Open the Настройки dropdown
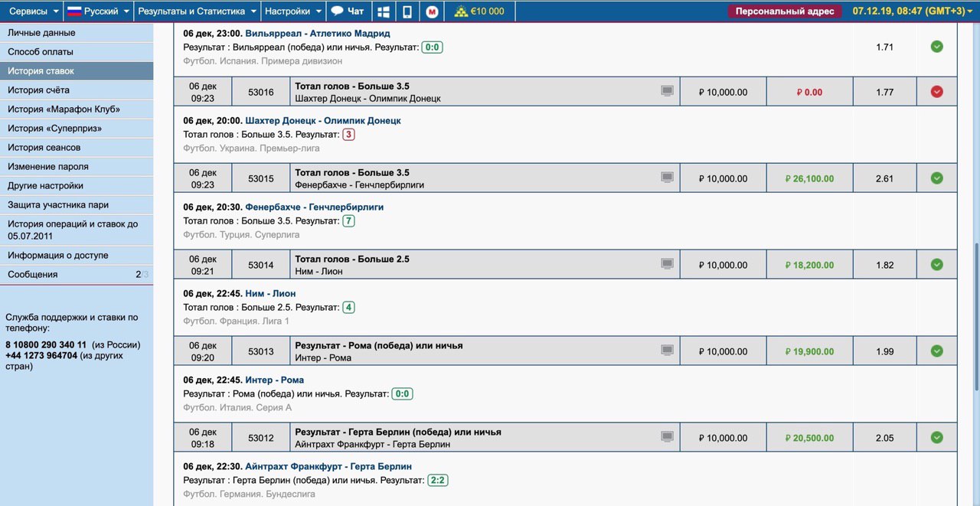980x506 pixels. pyautogui.click(x=292, y=11)
